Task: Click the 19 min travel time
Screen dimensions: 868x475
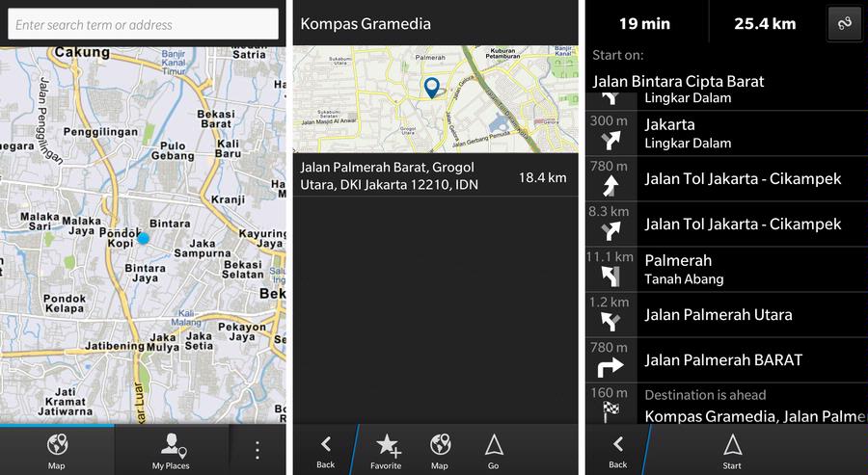Action: (x=644, y=24)
